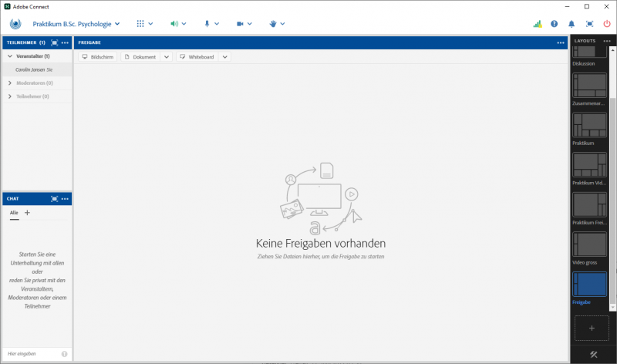Click the chat send icon
The height and width of the screenshot is (364, 617).
click(65, 354)
